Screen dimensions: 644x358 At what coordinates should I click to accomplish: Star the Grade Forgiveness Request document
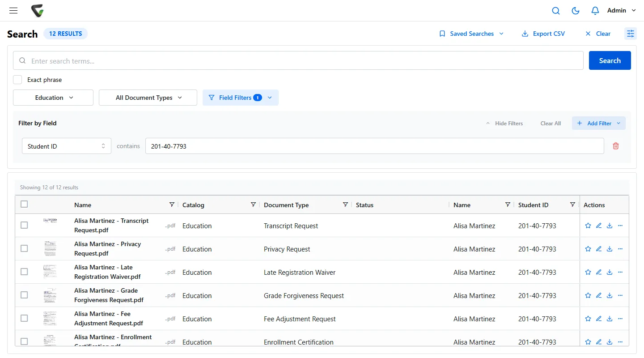click(x=588, y=295)
